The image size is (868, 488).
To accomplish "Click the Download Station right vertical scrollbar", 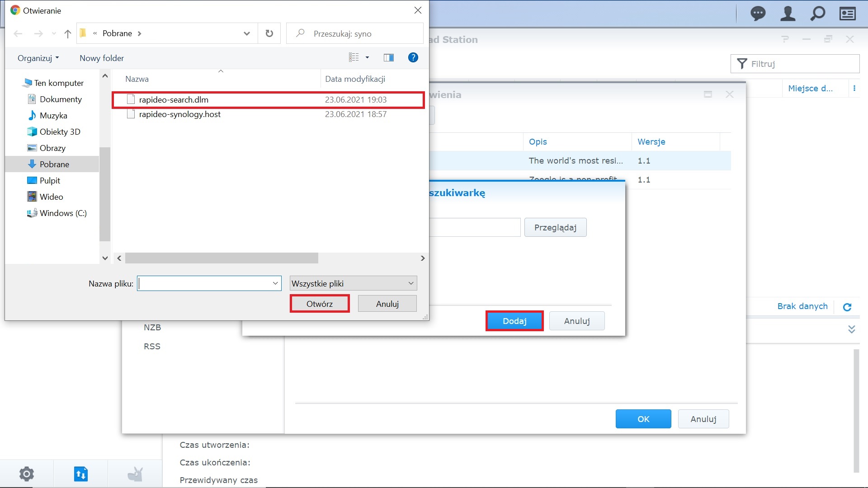I will (x=856, y=411).
